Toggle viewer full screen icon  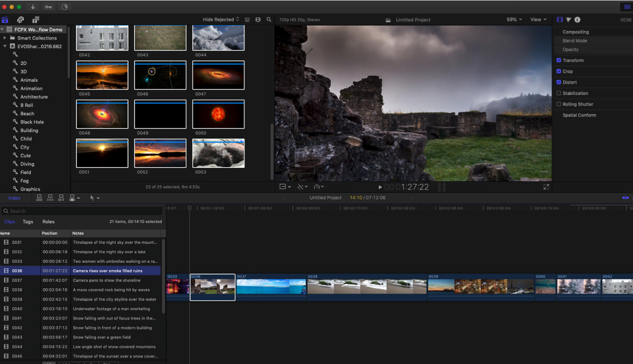[546, 187]
